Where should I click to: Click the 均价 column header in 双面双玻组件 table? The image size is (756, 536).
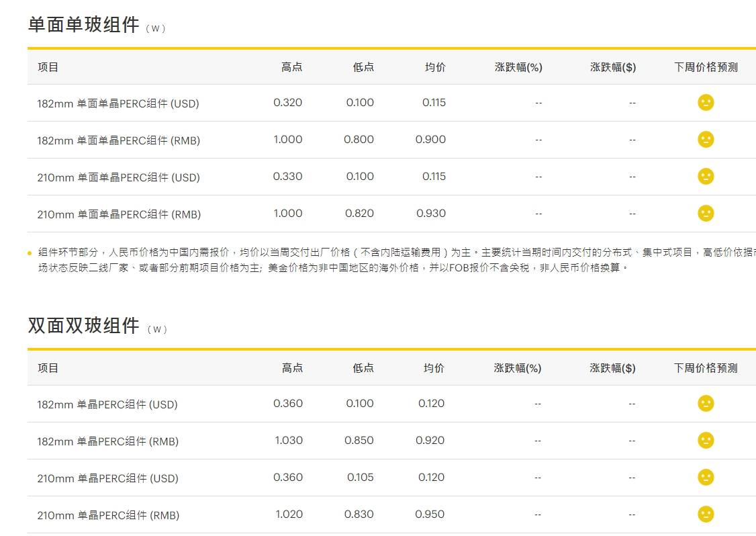434,368
